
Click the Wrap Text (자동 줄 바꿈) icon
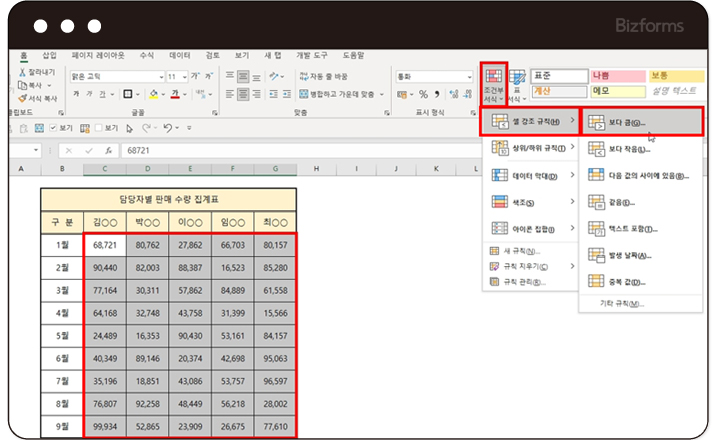(302, 76)
